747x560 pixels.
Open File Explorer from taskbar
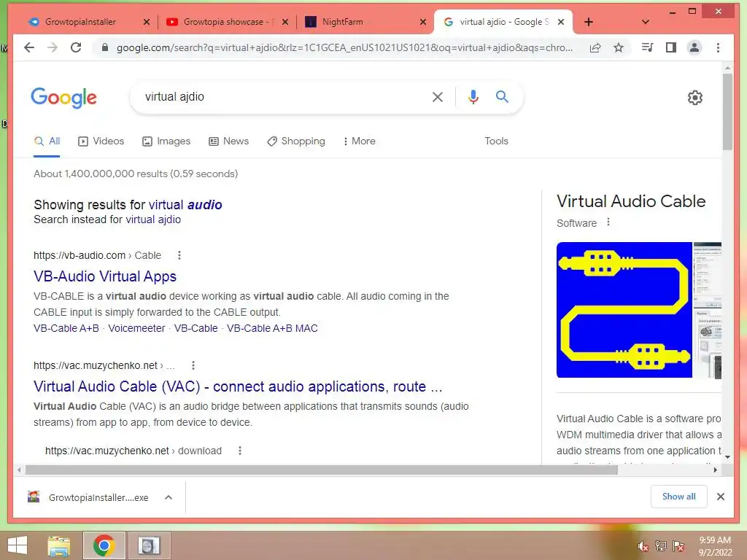pos(59,545)
